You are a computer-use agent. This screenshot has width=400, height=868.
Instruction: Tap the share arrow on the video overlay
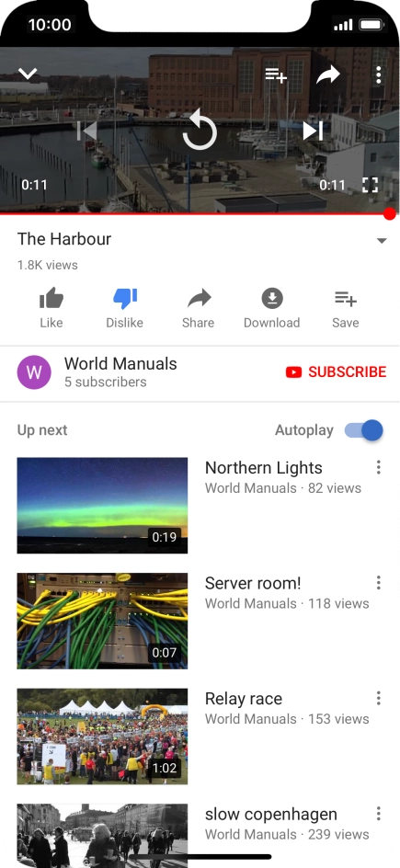click(328, 74)
